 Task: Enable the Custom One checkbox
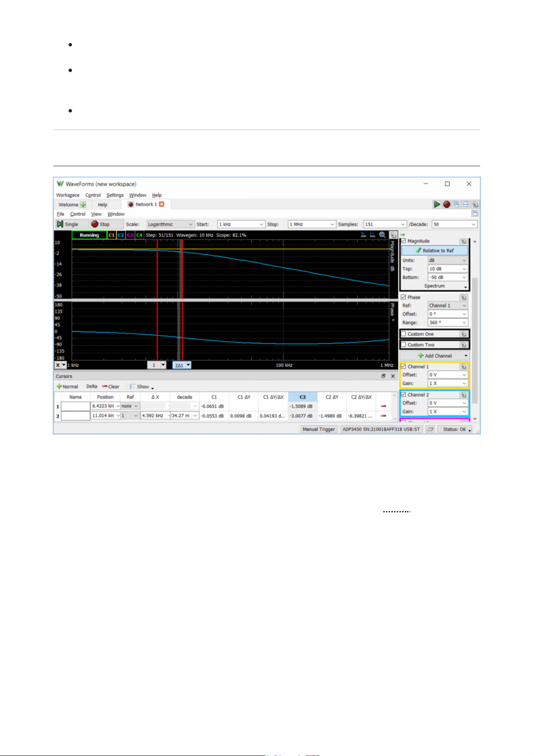403,334
